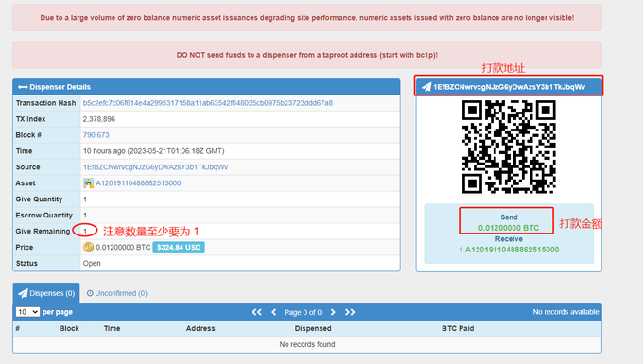Go to first page with double left arrows
643x364 pixels.
256,312
